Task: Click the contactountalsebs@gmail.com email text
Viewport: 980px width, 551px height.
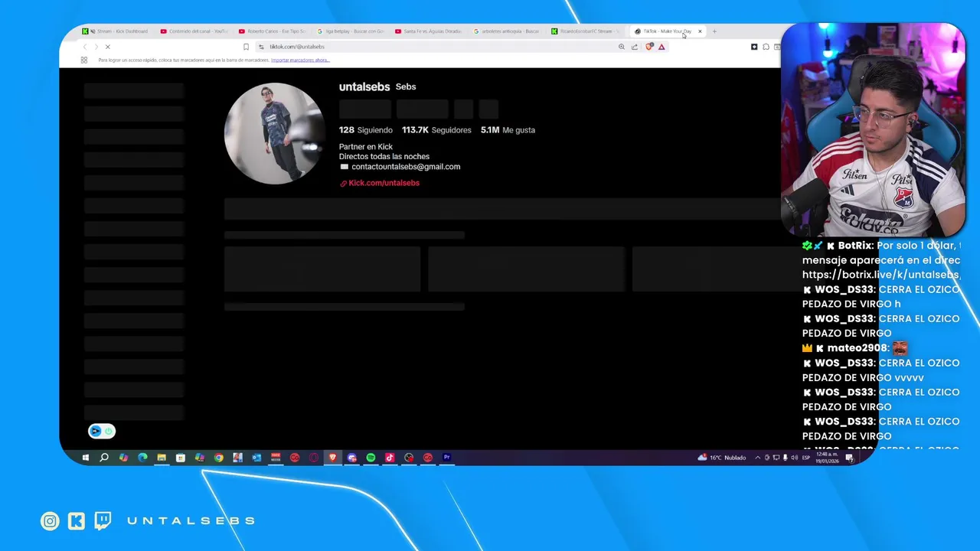Action: [406, 167]
